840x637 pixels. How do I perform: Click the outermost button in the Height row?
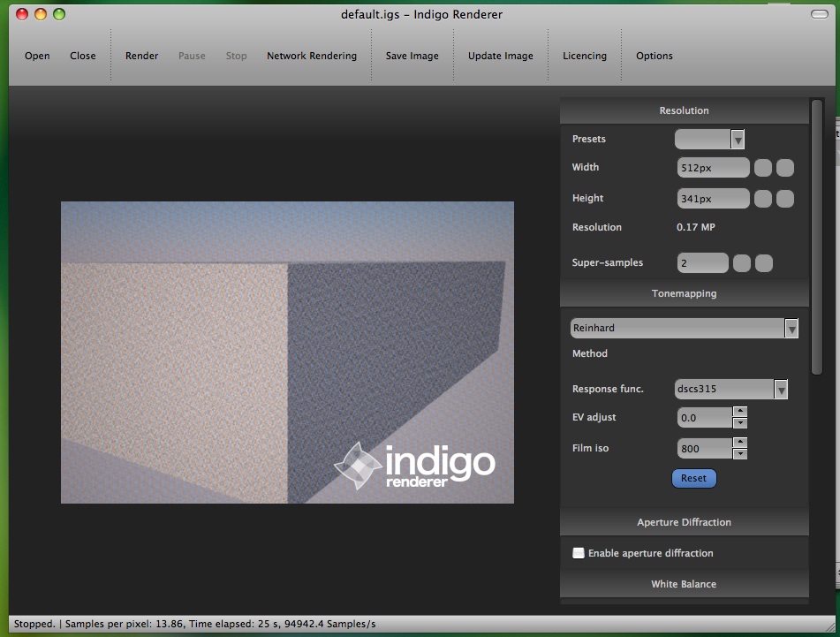(x=785, y=199)
